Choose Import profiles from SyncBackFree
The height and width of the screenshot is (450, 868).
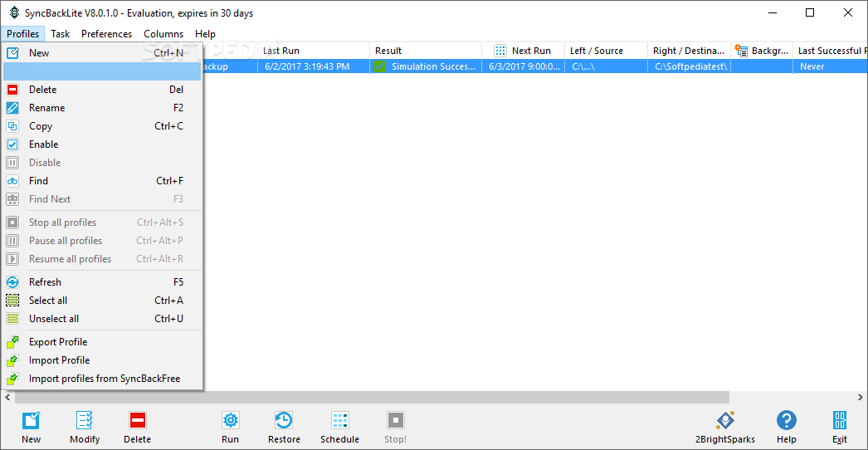coord(102,379)
